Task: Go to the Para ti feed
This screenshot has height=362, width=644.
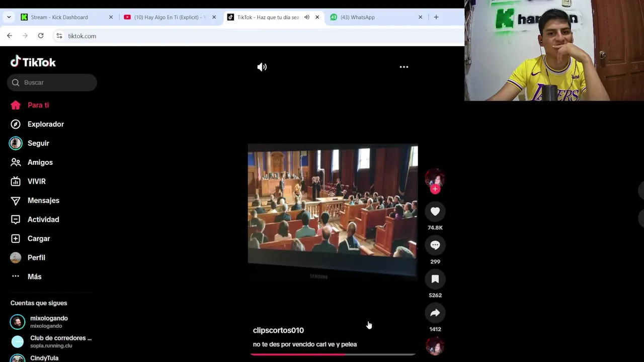Action: tap(38, 105)
